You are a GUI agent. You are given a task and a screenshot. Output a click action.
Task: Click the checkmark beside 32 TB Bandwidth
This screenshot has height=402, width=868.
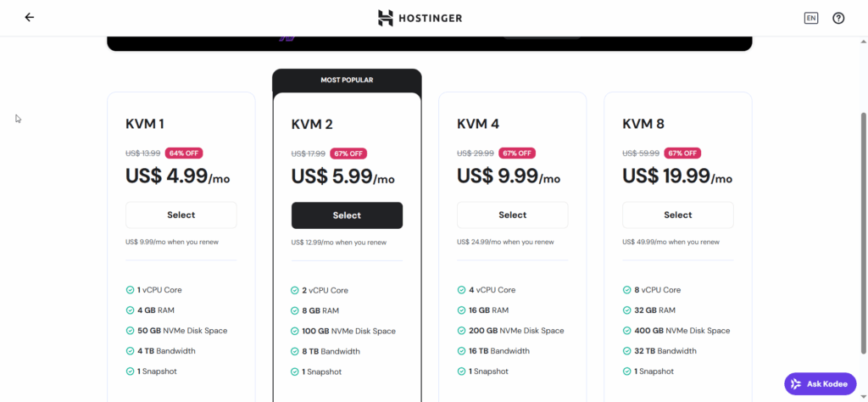coord(626,351)
